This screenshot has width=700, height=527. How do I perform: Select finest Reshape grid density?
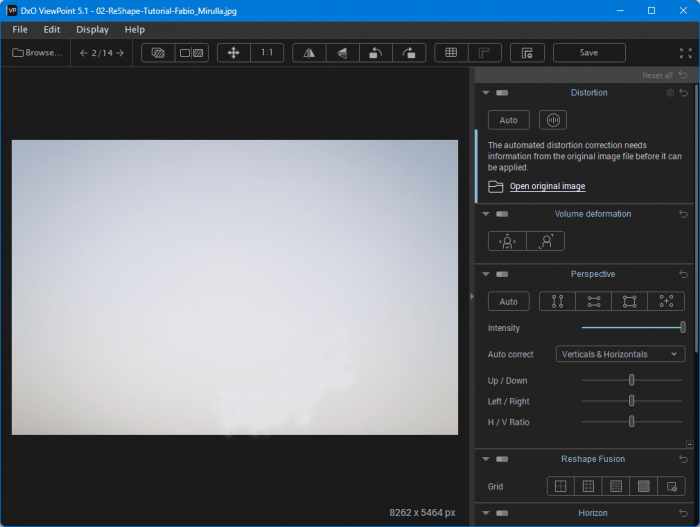(x=644, y=486)
